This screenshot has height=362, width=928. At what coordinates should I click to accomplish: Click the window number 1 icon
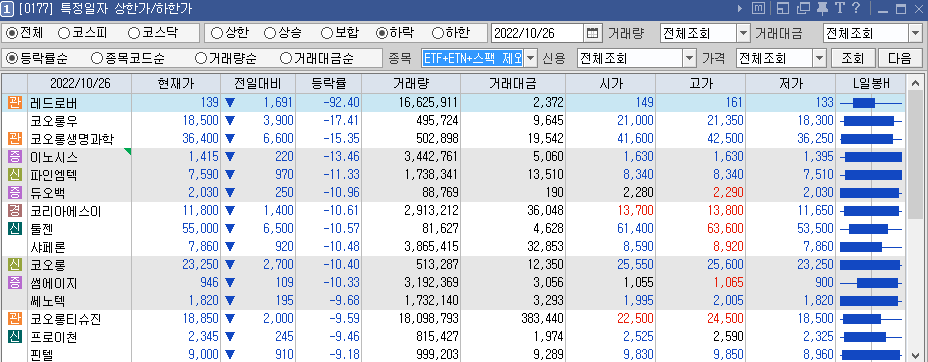(8, 9)
